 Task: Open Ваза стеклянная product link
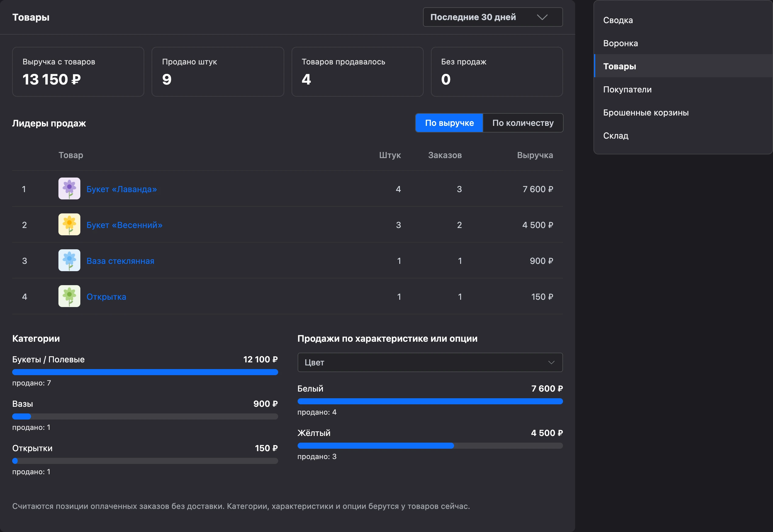click(x=121, y=261)
